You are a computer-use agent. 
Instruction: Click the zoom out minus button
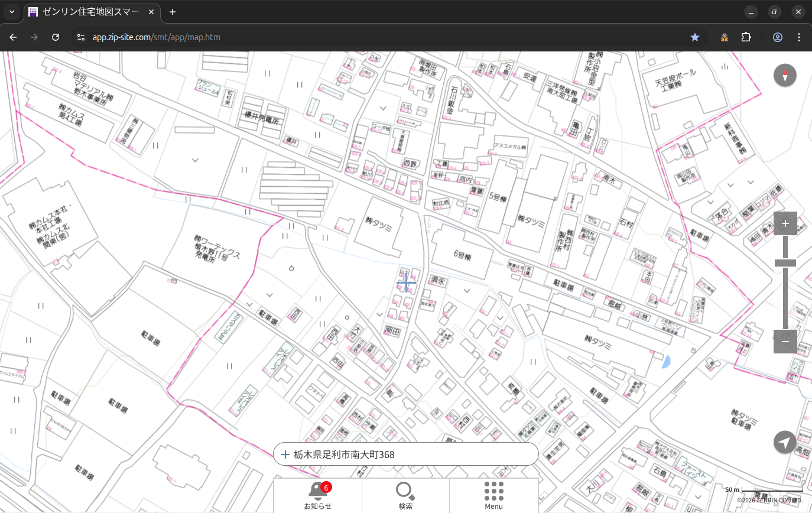tap(785, 342)
